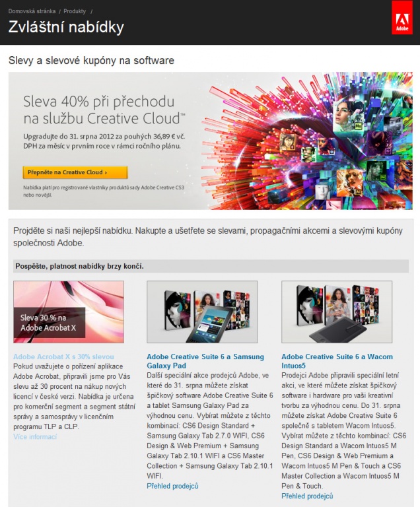The image size is (420, 507).
Task: Open the Domovská stránka breadcrumb link
Action: pyautogui.click(x=32, y=11)
